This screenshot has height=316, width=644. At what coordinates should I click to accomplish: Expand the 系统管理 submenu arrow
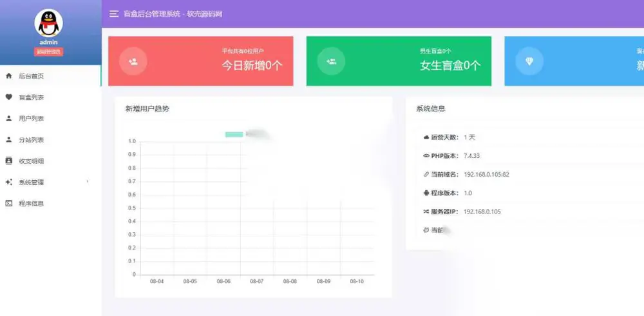coord(88,182)
